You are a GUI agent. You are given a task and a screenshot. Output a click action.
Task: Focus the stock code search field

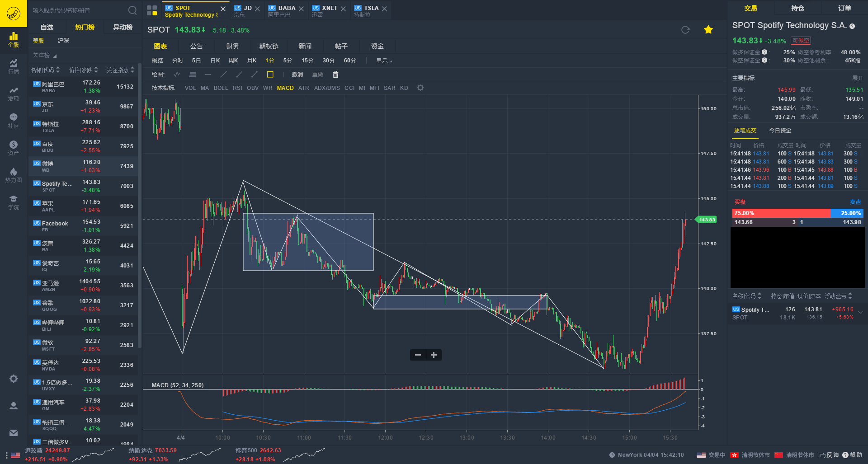[x=79, y=10]
